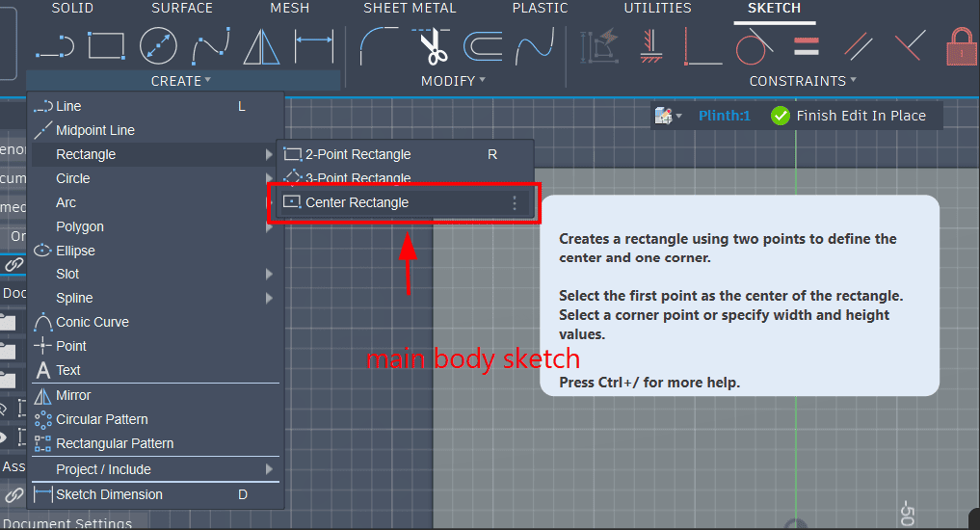Select the Center Diameter Circle toolbar icon
This screenshot has width=980, height=530.
click(x=158, y=45)
